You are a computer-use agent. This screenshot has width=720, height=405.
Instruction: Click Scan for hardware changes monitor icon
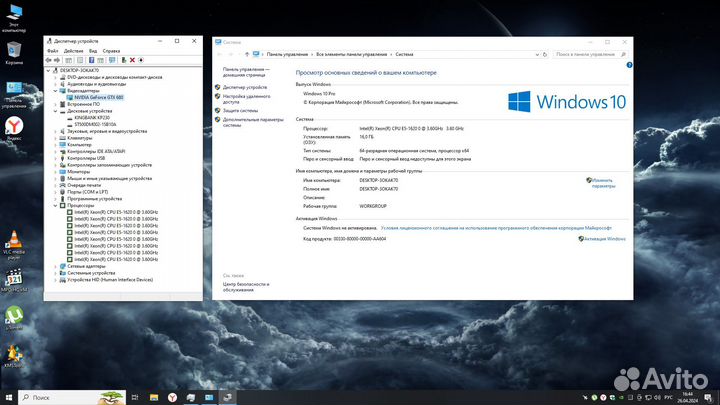coord(112,60)
